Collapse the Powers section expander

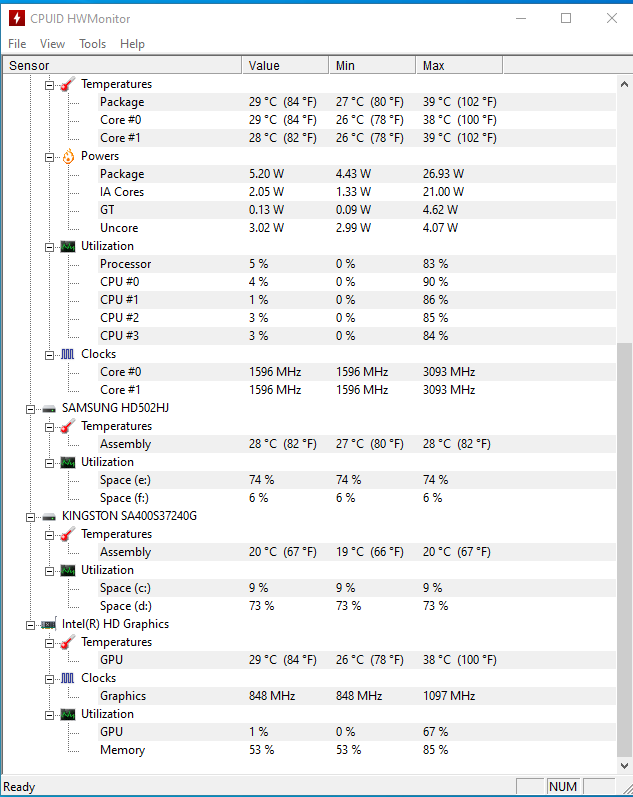pyautogui.click(x=49, y=157)
